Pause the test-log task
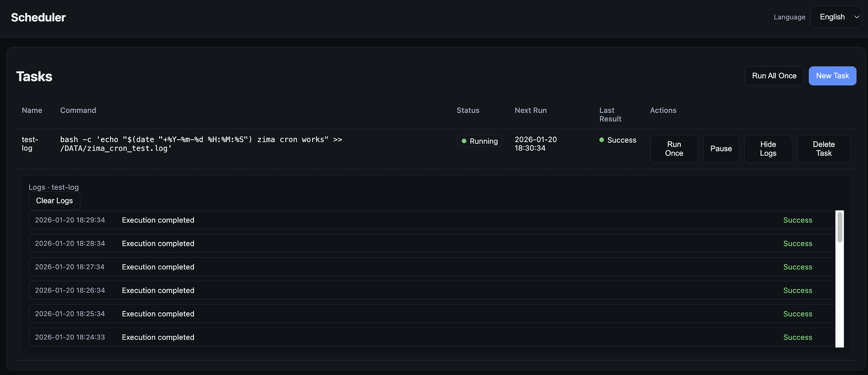Image resolution: width=868 pixels, height=375 pixels. tap(721, 149)
